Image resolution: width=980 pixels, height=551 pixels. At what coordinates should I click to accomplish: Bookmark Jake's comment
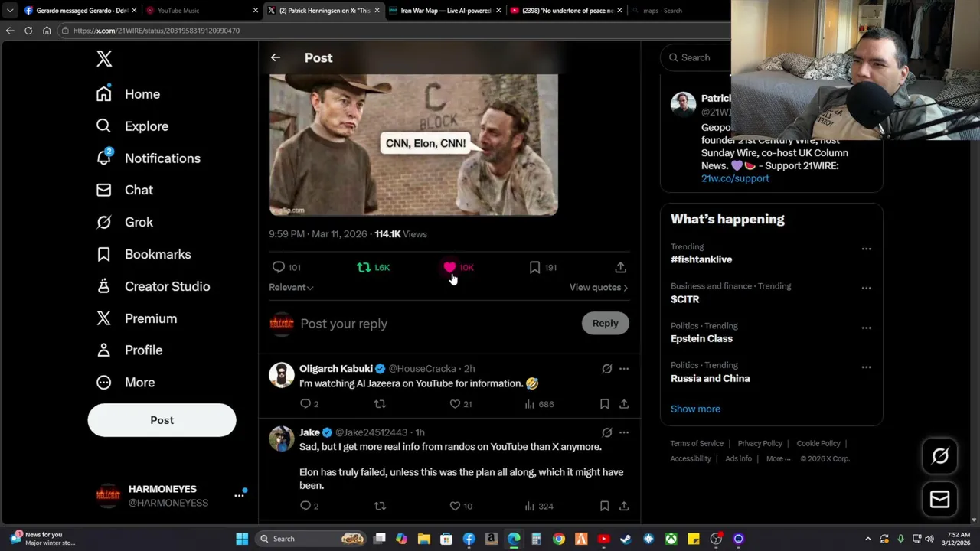coord(604,506)
